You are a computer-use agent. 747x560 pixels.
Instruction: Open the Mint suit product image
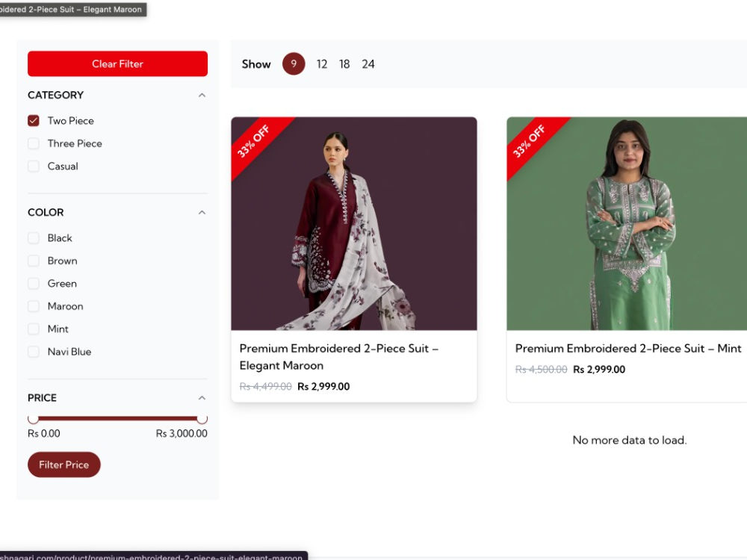coord(627,223)
